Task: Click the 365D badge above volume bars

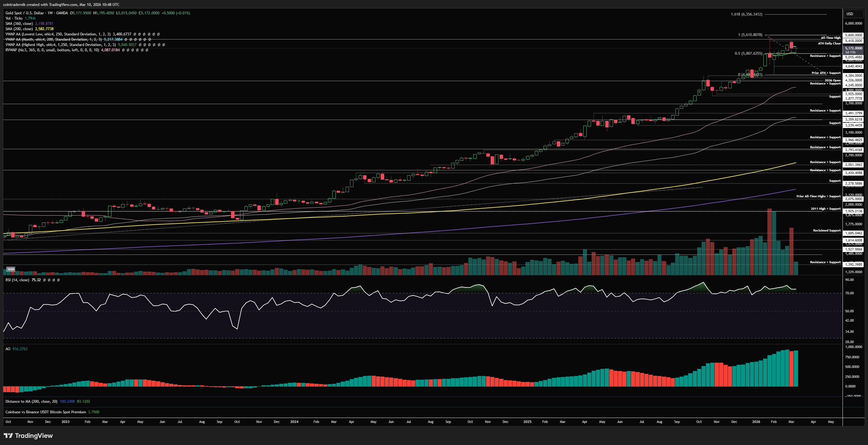Action: tap(11, 269)
